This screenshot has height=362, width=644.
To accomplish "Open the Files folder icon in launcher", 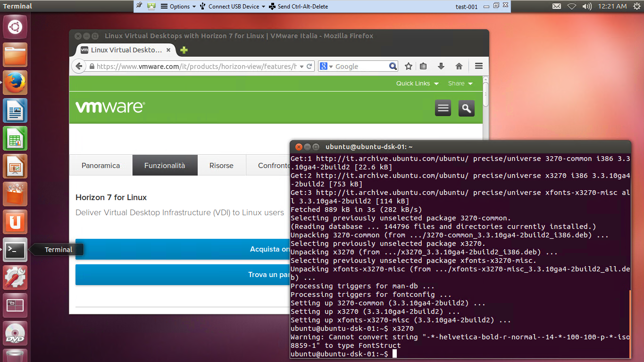I will click(x=15, y=55).
